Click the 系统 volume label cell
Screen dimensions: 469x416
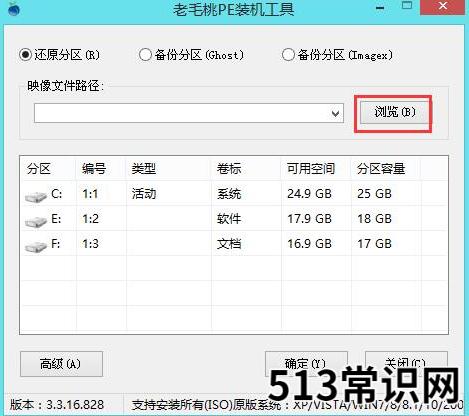coord(229,194)
